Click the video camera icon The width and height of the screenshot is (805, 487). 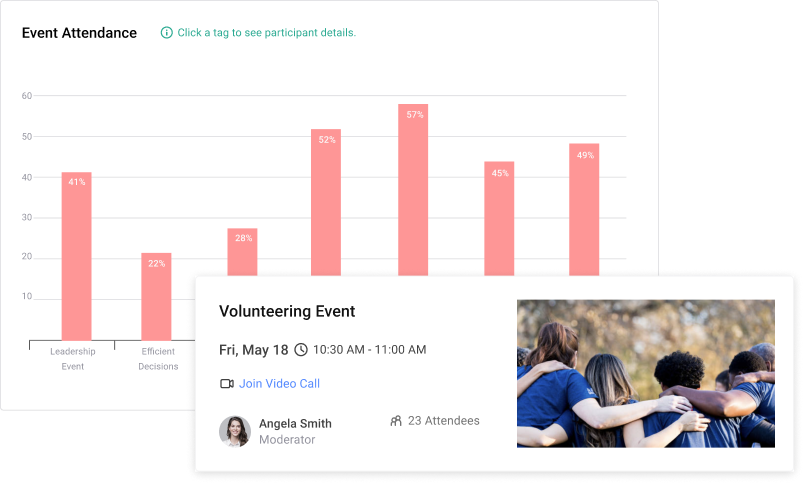click(227, 384)
